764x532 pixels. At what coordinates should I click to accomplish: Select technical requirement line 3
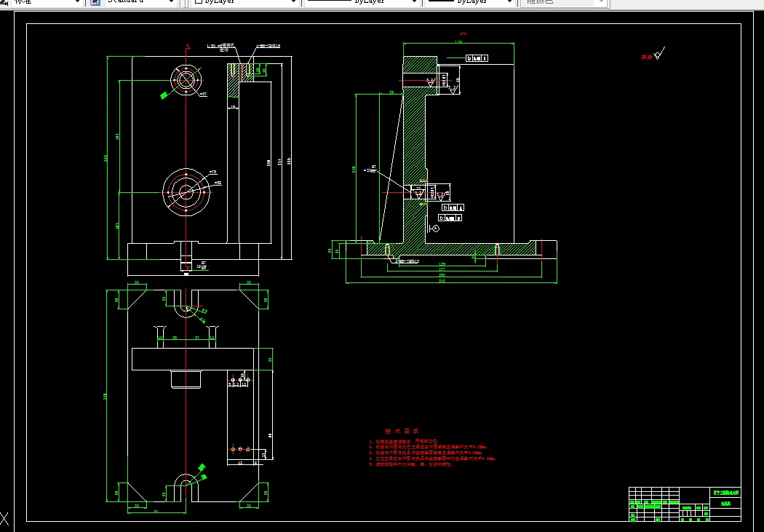pyautogui.click(x=426, y=453)
